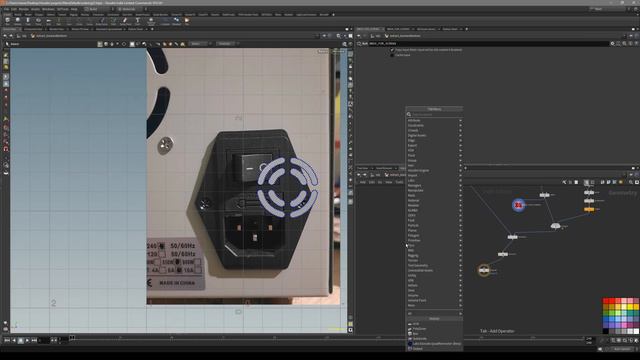Toggle the Cache Input checkbox
Image resolution: width=640 pixels, height=360 pixels.
tap(392, 55)
